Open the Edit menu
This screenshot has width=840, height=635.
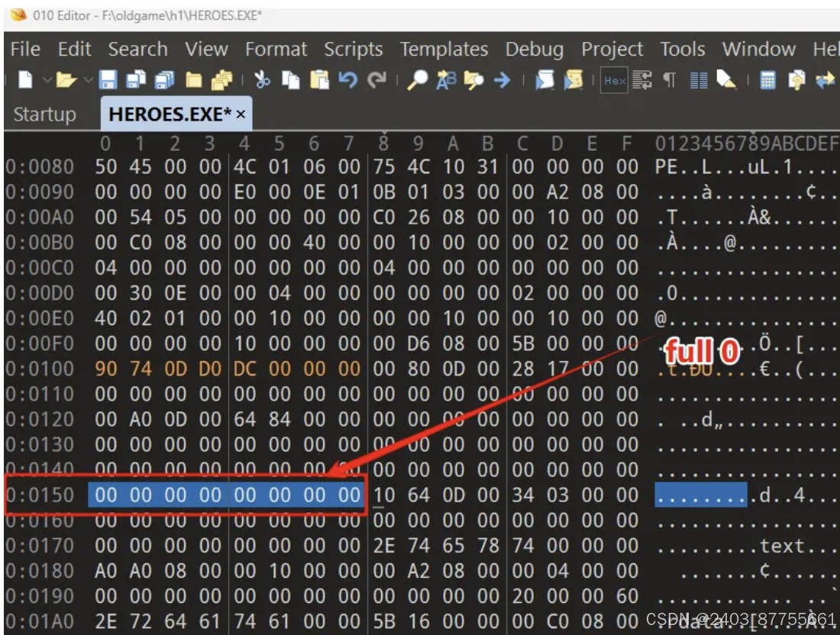click(x=75, y=50)
